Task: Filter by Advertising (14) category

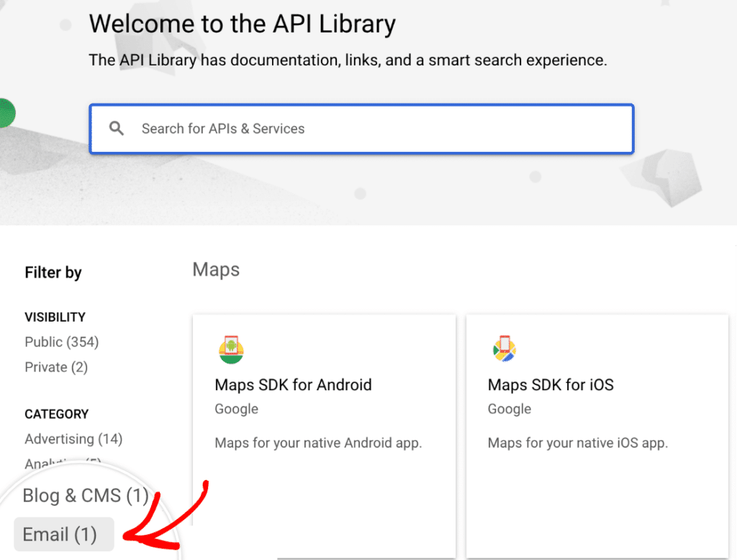Action: point(73,438)
